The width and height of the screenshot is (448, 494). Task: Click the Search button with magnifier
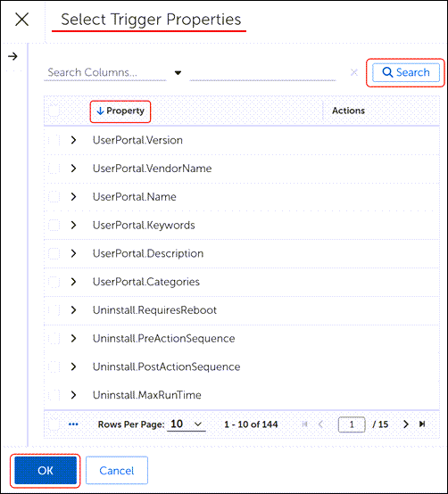pos(406,72)
